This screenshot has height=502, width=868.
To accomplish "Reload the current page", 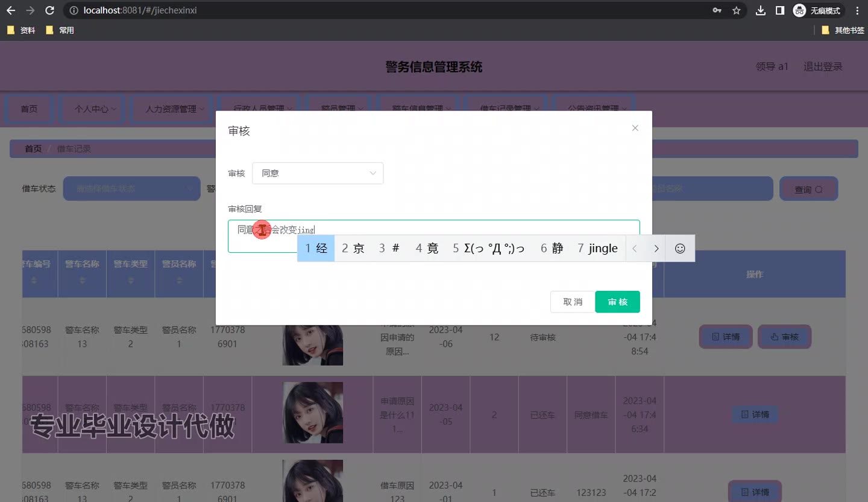I will click(x=50, y=10).
